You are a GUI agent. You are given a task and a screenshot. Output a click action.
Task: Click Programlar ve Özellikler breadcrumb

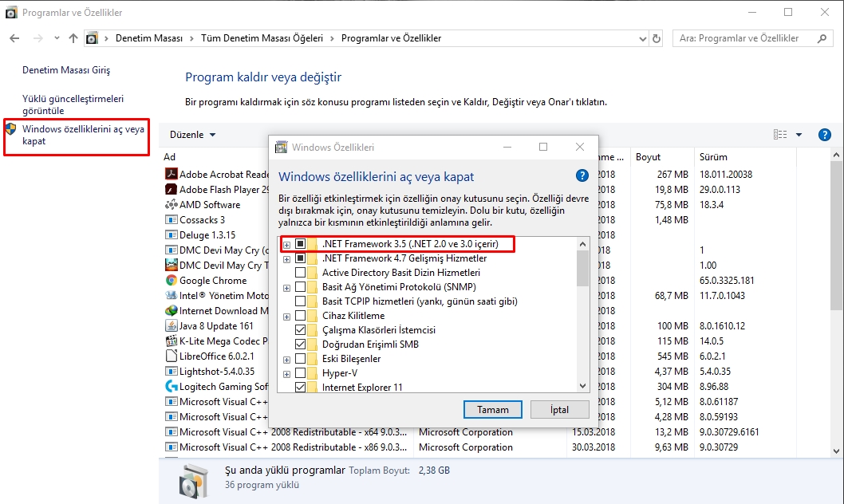pyautogui.click(x=392, y=38)
